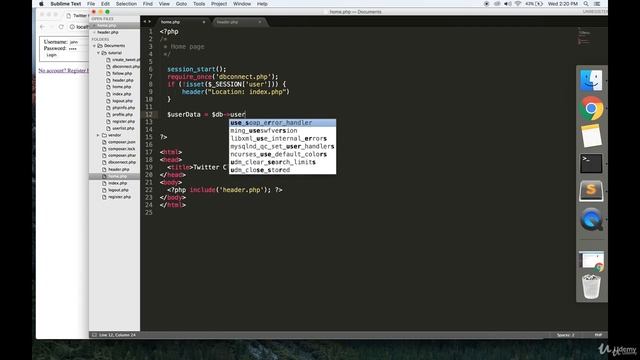640x360 pixels.
Task: Open the Spaces: 2 indentation selector
Action: (565, 335)
